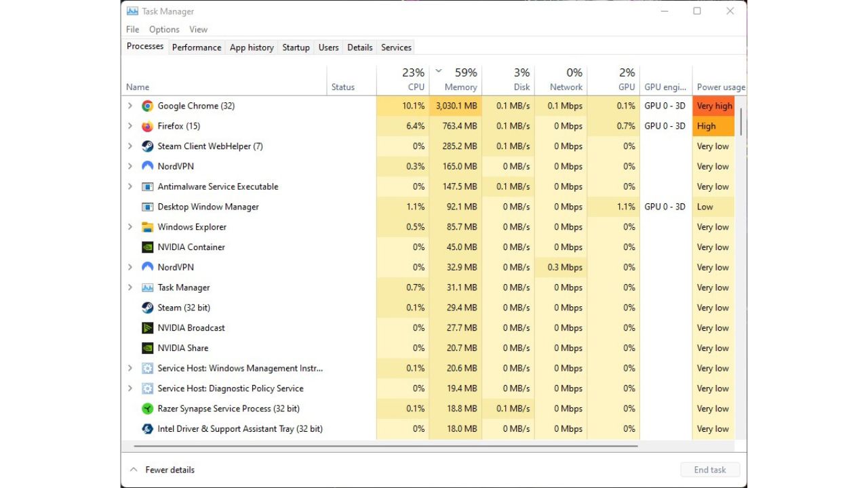Viewport: 868px width, 488px height.
Task: Click the Antimalware Service Executable icon
Action: (x=147, y=186)
